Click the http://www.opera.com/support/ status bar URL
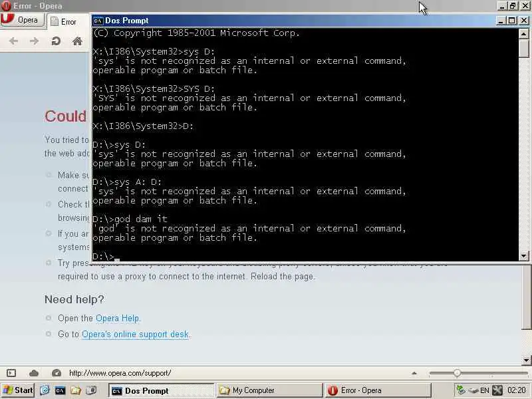The width and height of the screenshot is (532, 399). pos(120,373)
